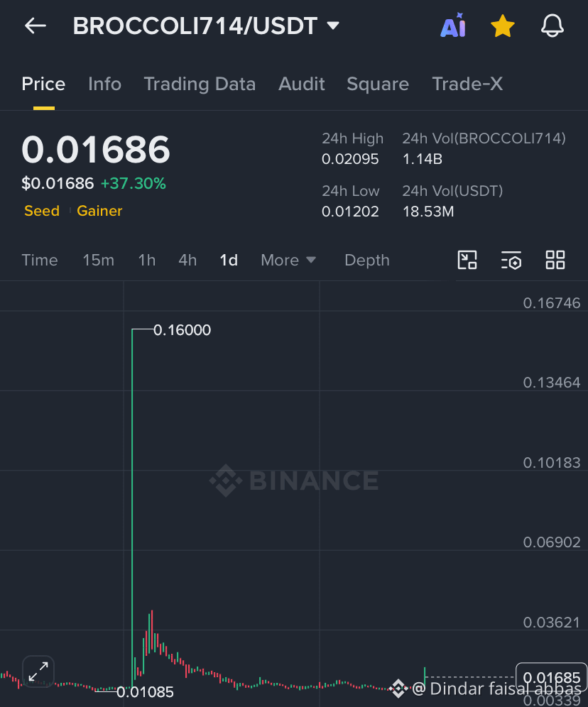
Task: Open the Trade-X tab
Action: click(x=467, y=84)
